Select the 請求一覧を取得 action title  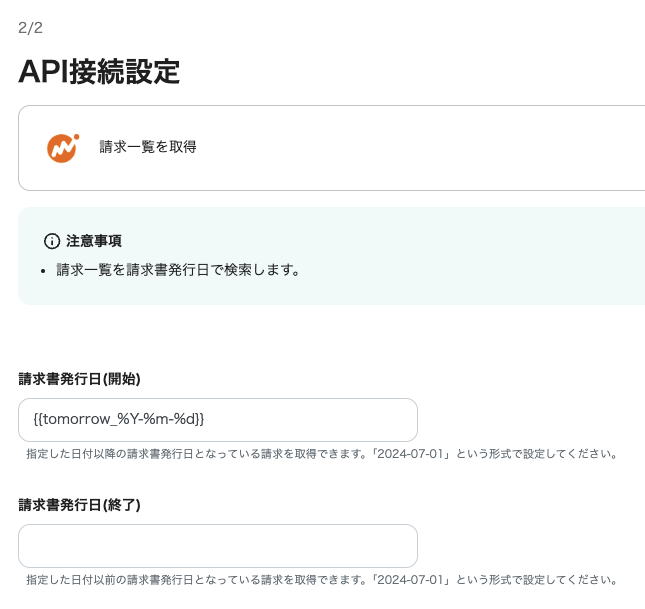point(148,147)
